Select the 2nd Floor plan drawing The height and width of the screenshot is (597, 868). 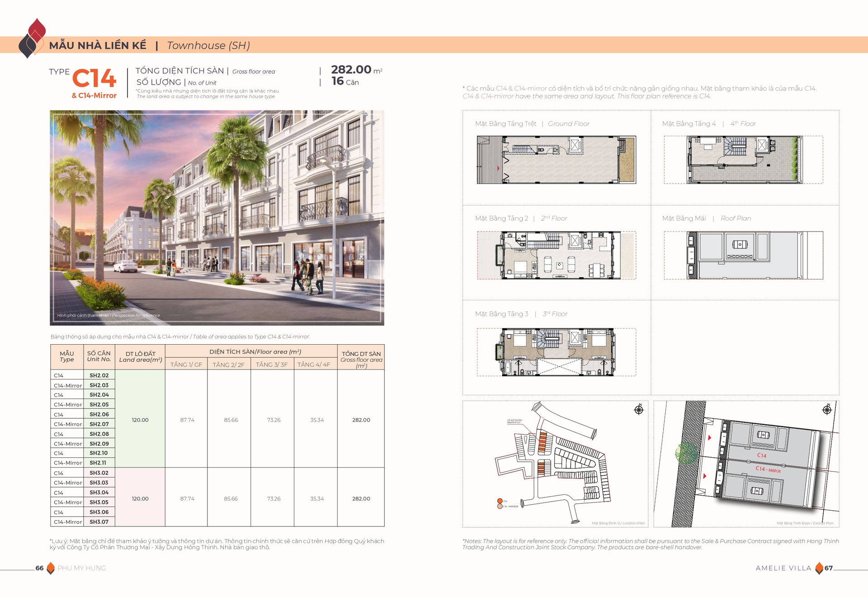pos(556,255)
